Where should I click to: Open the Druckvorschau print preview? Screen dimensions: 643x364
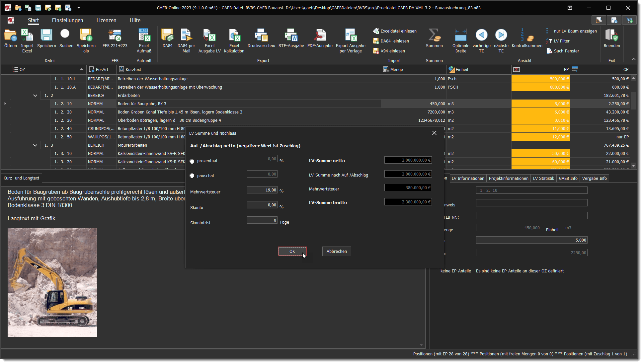pos(261,40)
